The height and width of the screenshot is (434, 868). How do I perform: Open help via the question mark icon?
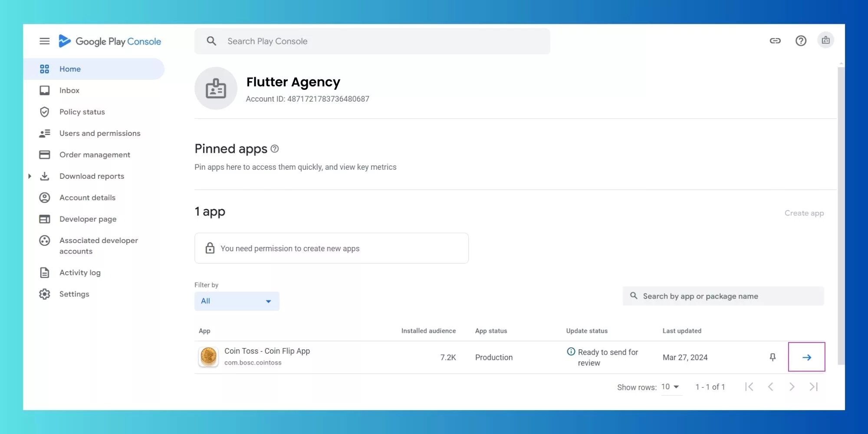[801, 41]
